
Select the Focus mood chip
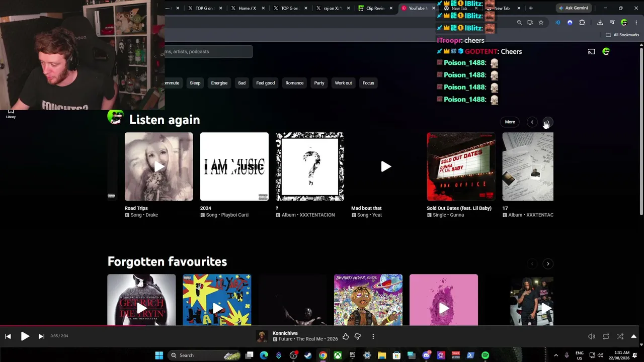pos(368,83)
